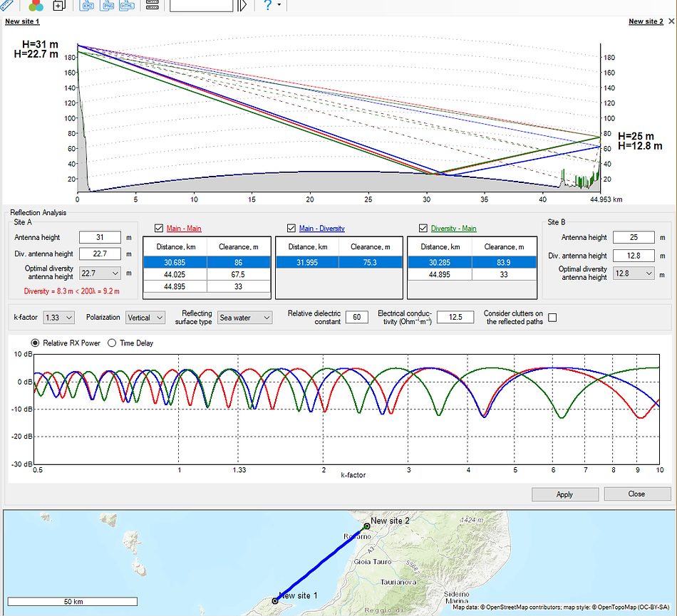Click the Diversity - Main link
The image size is (677, 616).
pyautogui.click(x=453, y=228)
